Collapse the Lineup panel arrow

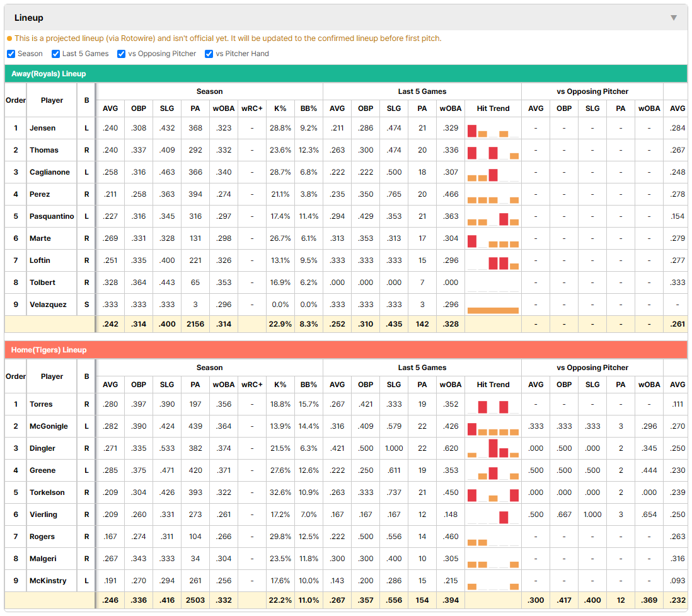point(674,18)
